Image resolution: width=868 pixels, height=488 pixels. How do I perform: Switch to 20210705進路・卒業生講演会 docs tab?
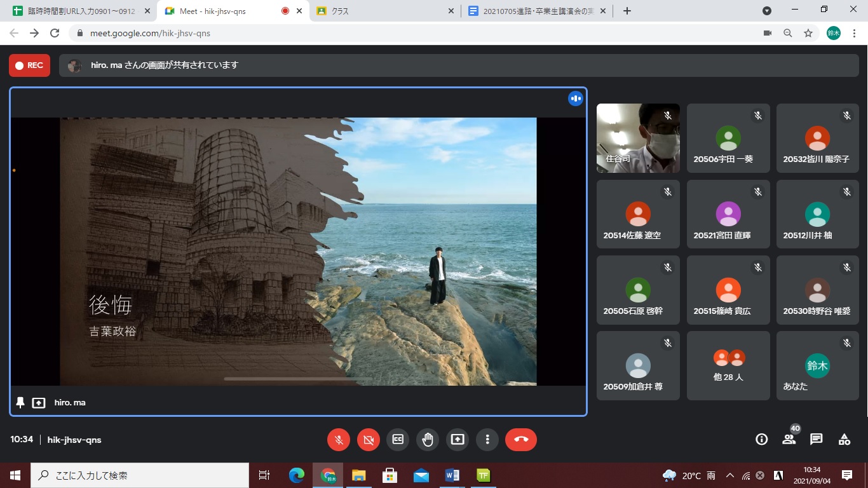[x=537, y=11]
